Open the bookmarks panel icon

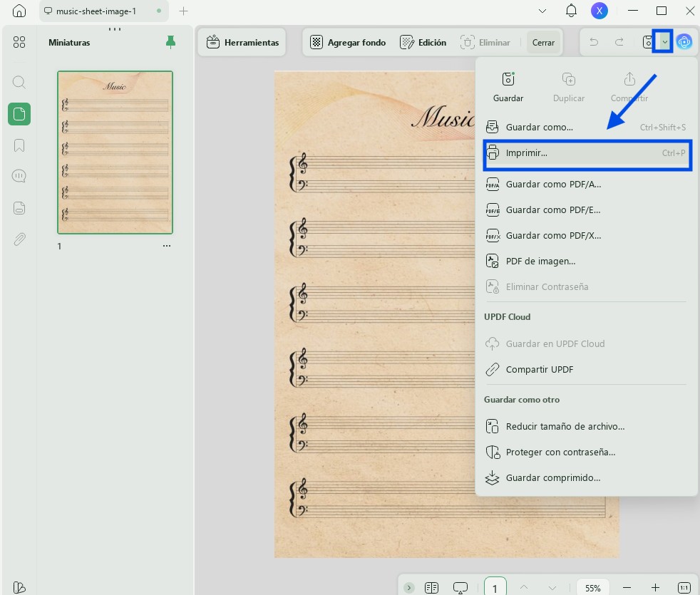click(x=19, y=145)
